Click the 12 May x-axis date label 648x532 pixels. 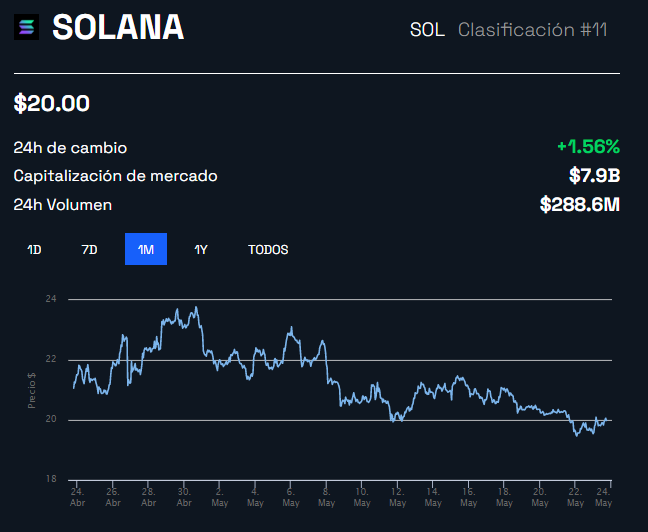click(397, 497)
